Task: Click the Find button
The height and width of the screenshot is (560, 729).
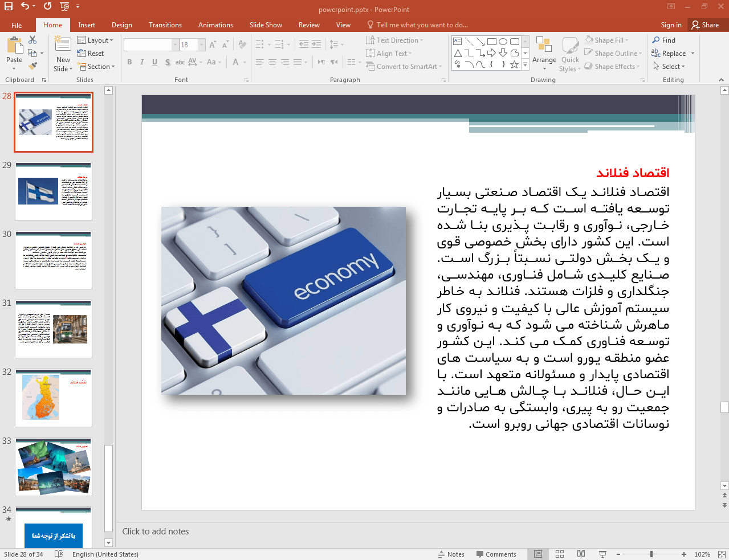Action: pyautogui.click(x=664, y=40)
